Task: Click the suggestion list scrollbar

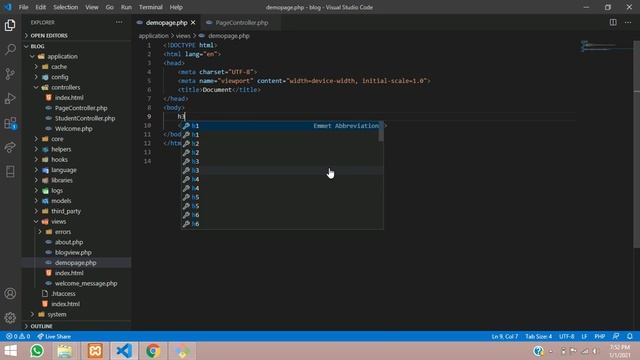Action: click(x=381, y=132)
